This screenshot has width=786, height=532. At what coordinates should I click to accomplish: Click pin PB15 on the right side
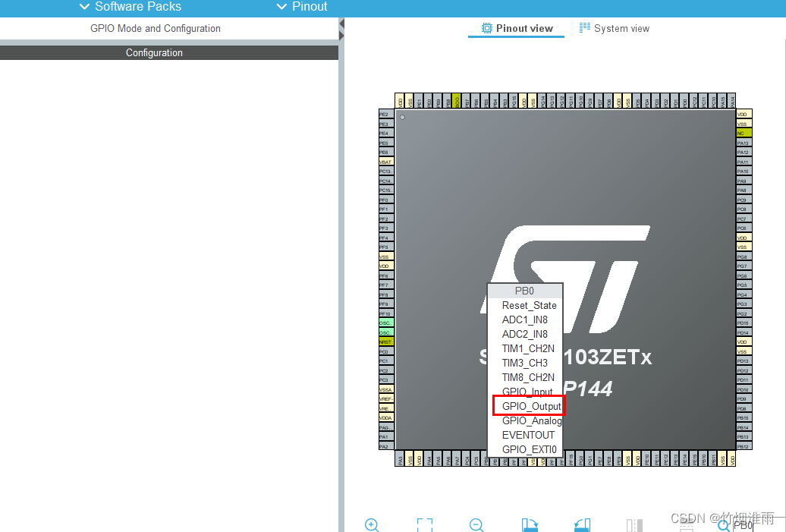pyautogui.click(x=744, y=417)
